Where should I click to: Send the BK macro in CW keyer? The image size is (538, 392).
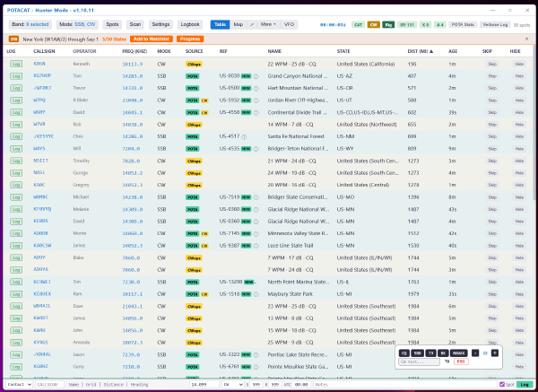(x=443, y=353)
